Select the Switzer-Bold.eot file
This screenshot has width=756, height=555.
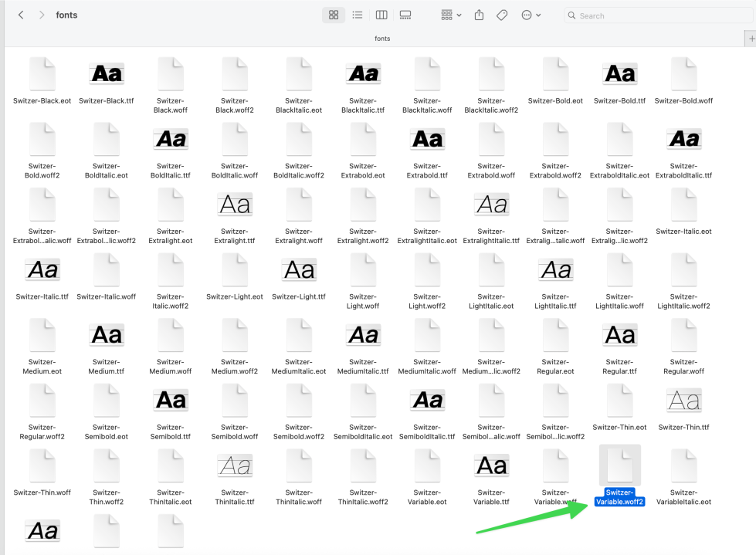pos(555,74)
